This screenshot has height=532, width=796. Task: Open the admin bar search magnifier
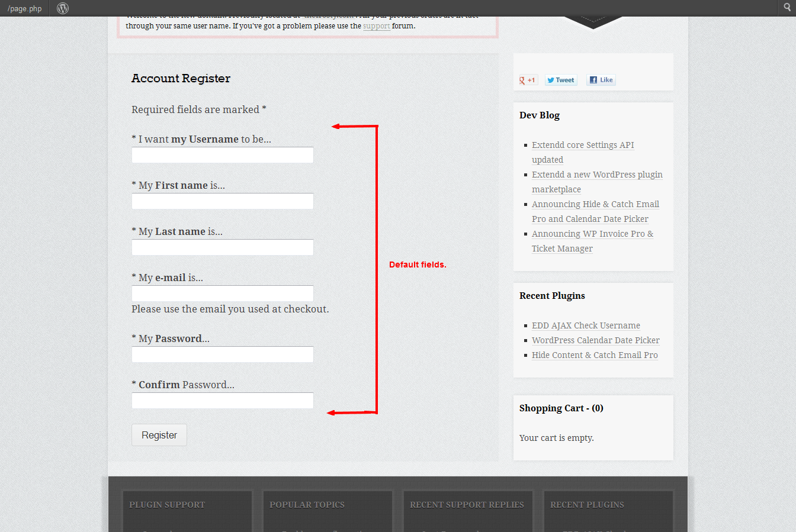pos(787,8)
